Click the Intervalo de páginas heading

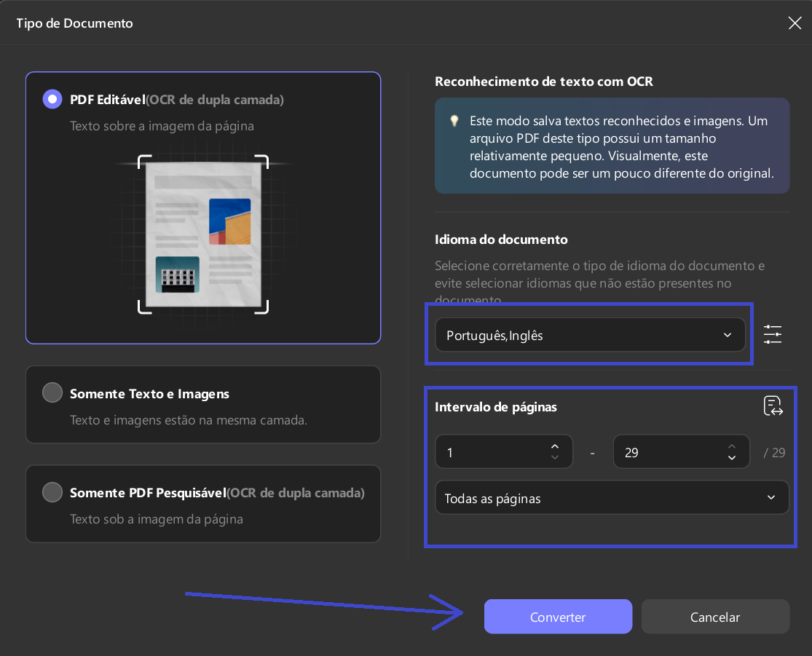[496, 407]
